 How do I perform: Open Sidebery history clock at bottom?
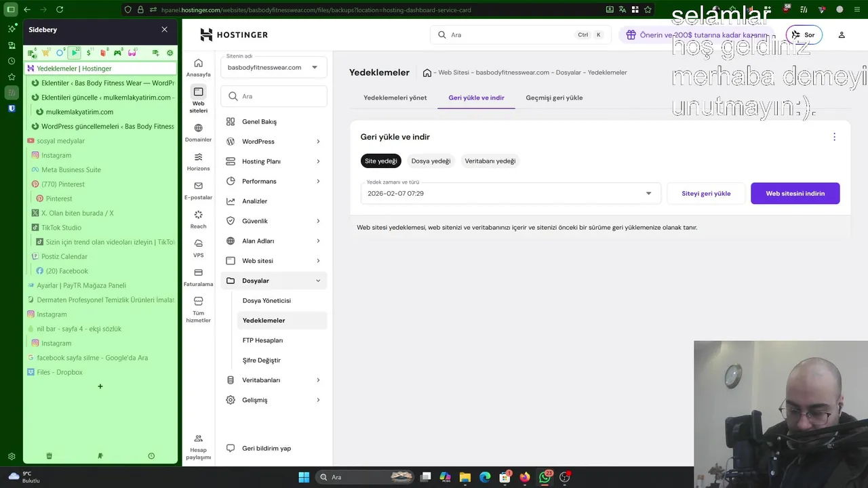[151, 456]
